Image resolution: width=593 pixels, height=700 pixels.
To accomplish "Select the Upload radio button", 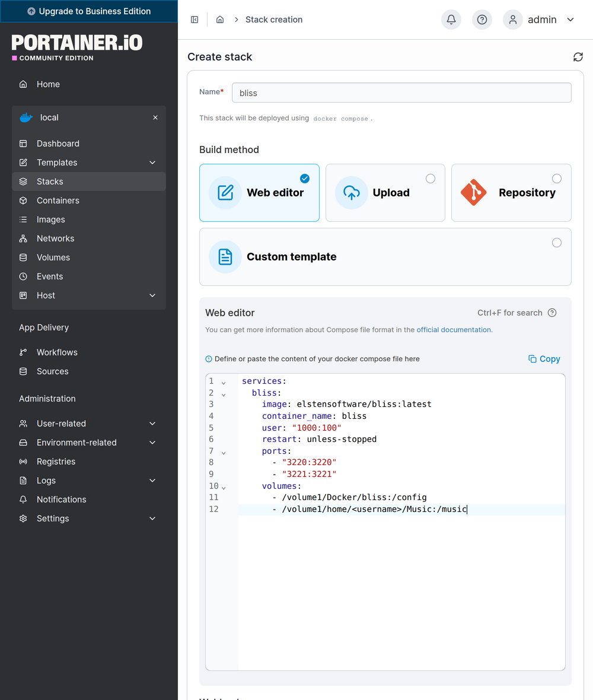I will (431, 179).
